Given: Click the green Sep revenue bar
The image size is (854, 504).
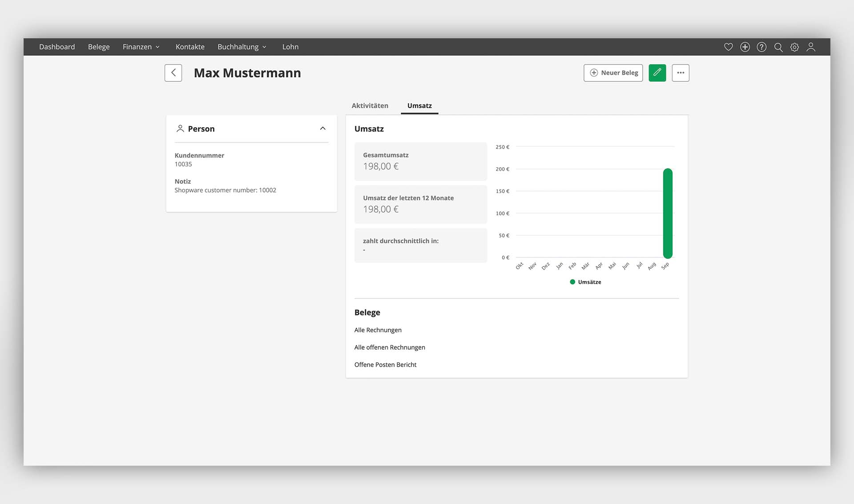Looking at the screenshot, I should (668, 214).
